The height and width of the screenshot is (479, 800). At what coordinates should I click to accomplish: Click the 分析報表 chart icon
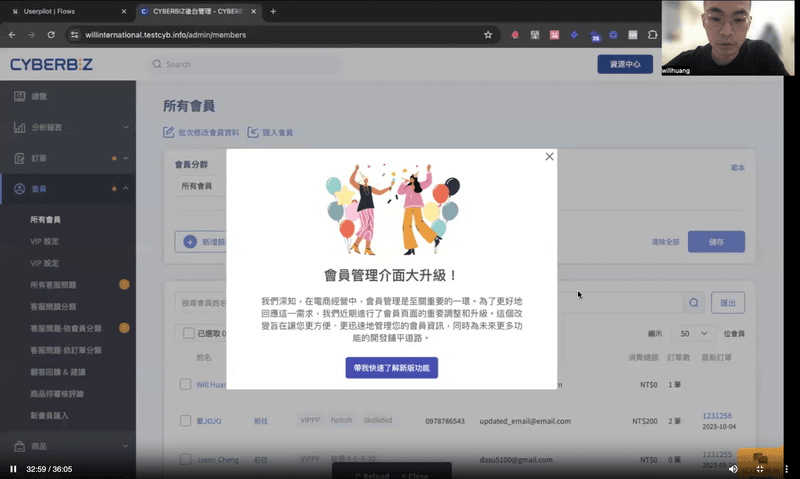(x=19, y=127)
